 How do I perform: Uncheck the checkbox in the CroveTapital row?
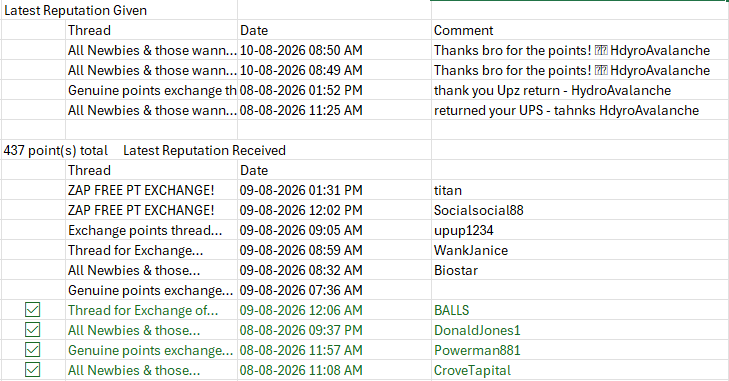(x=33, y=370)
